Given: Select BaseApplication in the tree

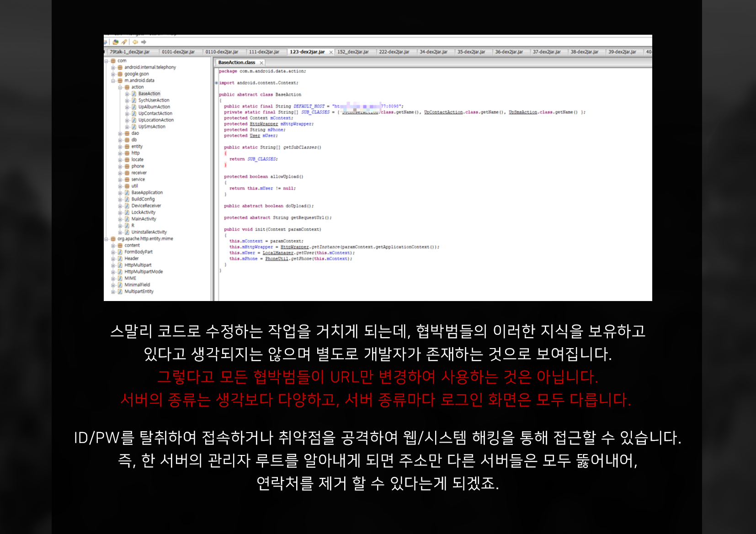Looking at the screenshot, I should point(147,193).
